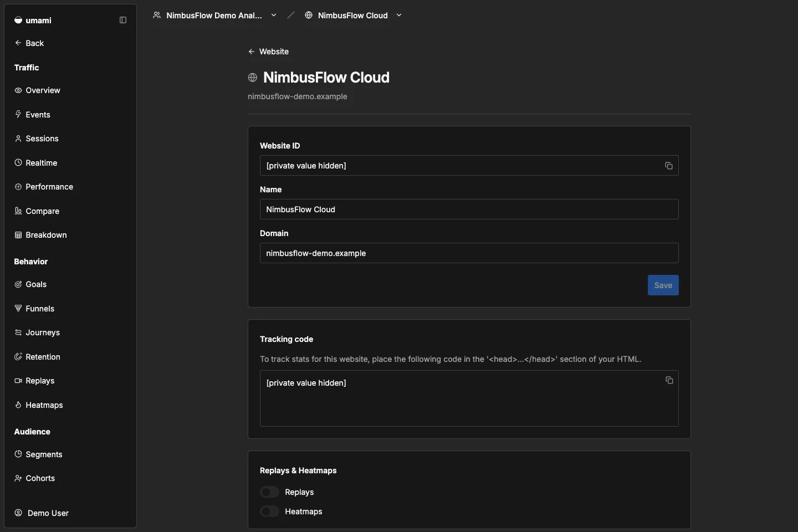Click the Funnels filter icon
The width and height of the screenshot is (798, 532).
(x=18, y=308)
